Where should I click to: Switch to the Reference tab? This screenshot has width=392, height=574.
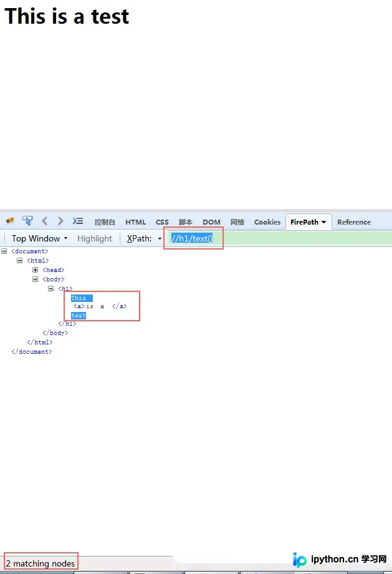(x=354, y=222)
